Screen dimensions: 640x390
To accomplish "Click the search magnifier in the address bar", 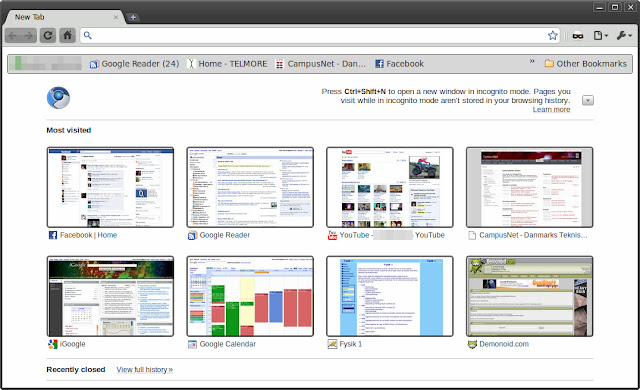I will (x=87, y=35).
